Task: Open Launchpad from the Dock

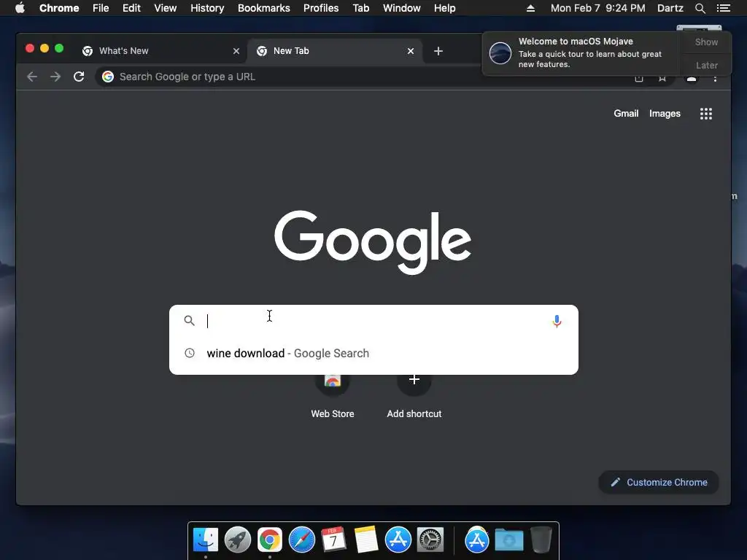Action: (x=237, y=540)
